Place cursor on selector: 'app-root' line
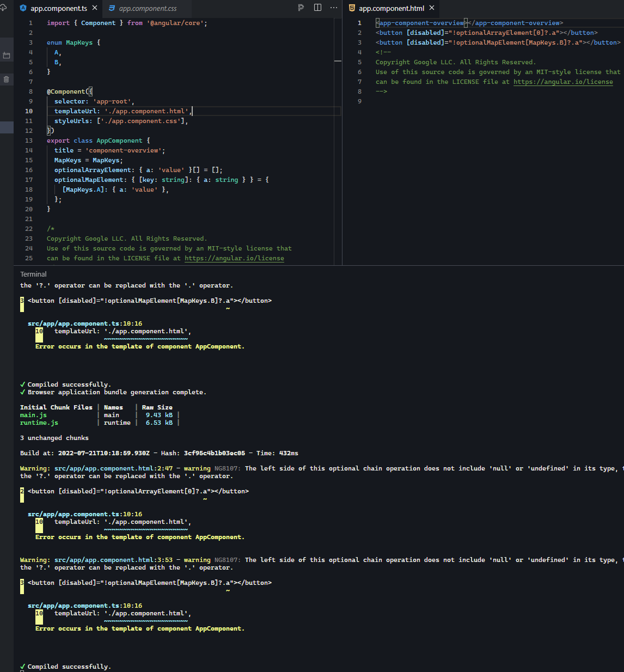624x672 pixels. pyautogui.click(x=94, y=101)
